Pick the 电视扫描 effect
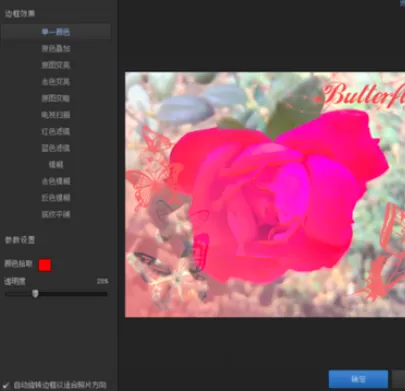The image size is (405, 391). (56, 115)
